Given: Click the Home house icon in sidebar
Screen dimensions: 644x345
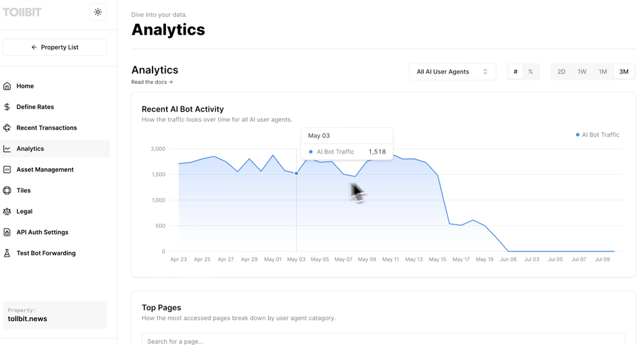Looking at the screenshot, I should tap(7, 86).
